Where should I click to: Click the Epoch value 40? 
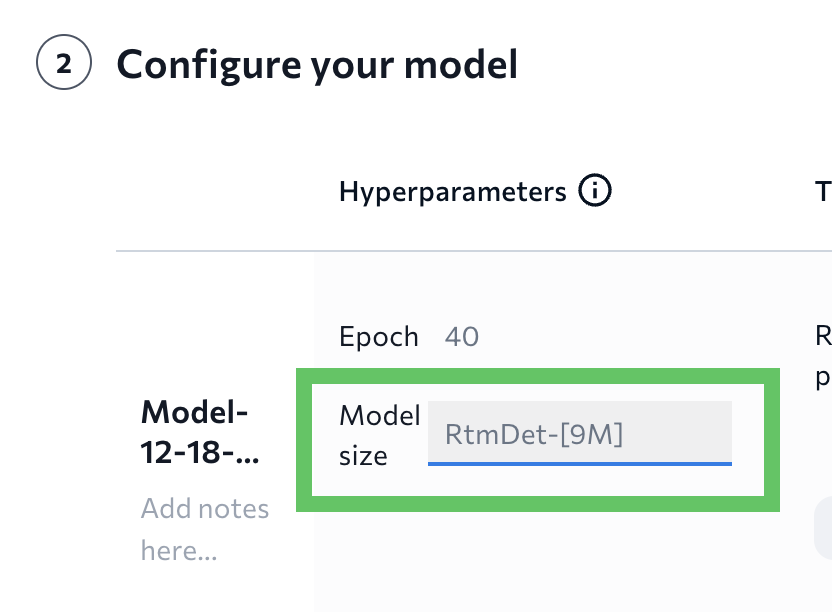tap(461, 336)
